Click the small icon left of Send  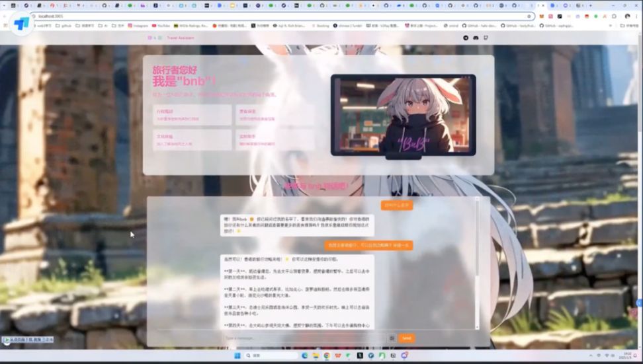click(x=392, y=338)
